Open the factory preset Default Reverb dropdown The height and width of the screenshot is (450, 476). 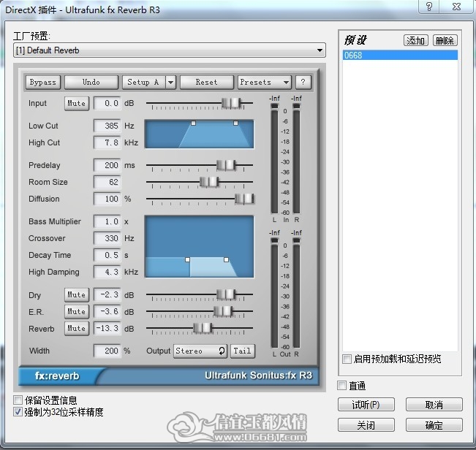pyautogui.click(x=170, y=50)
